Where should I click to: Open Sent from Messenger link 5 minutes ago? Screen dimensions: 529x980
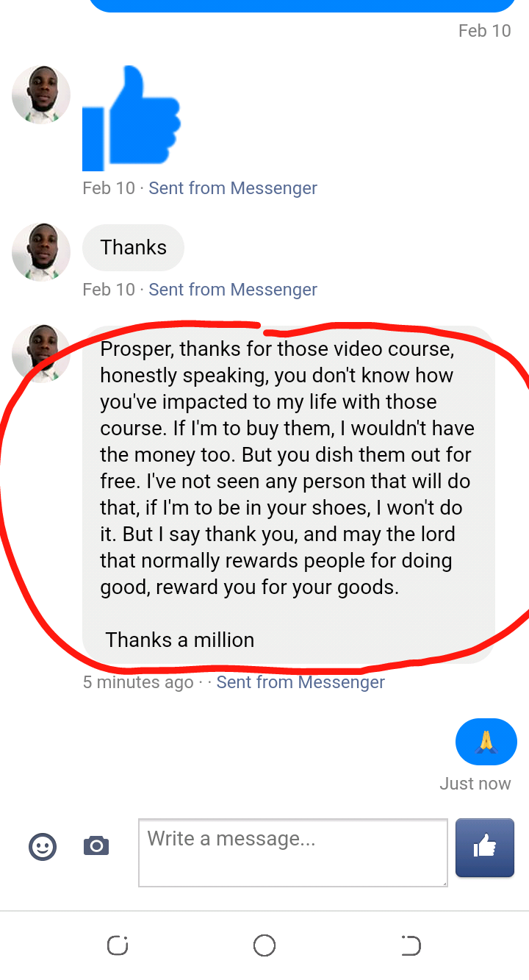click(x=301, y=682)
